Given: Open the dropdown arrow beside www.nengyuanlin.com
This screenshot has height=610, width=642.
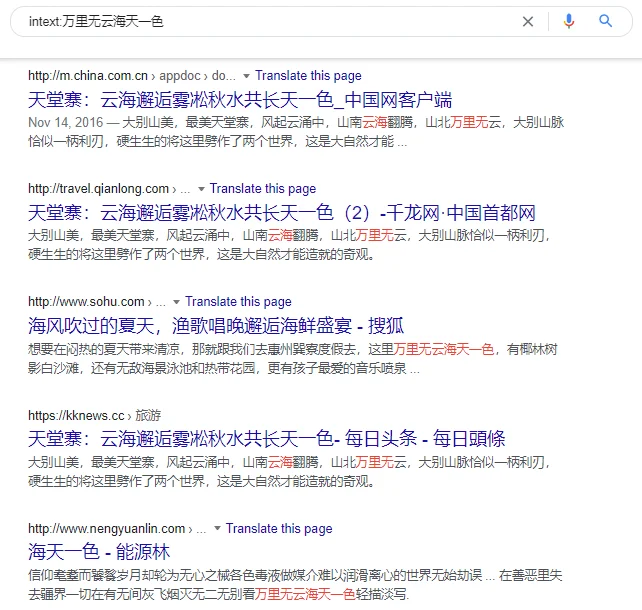Looking at the screenshot, I should [x=217, y=529].
